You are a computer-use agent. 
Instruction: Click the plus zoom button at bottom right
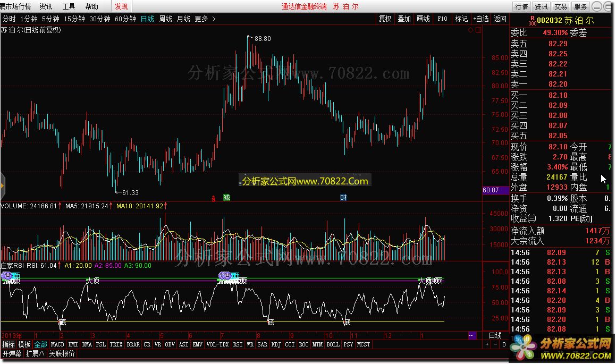[x=487, y=344]
